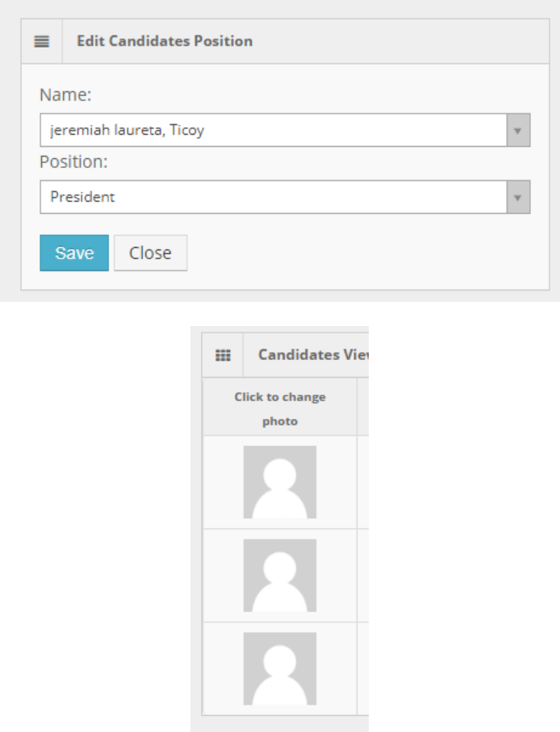Screen dimensions: 560x732
Task: Open the Position field showing President
Action: pyautogui.click(x=273, y=197)
